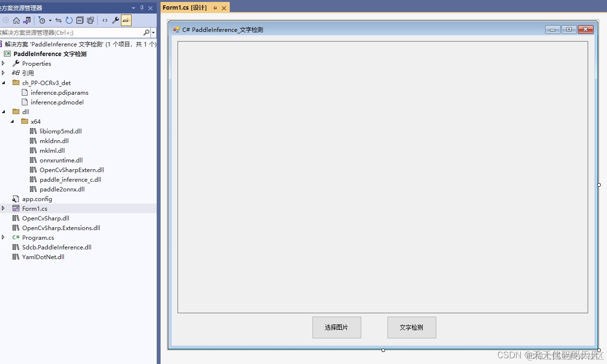Screen dimensions: 607x364
Task: Collapse the ch_PP-OCRv3_det folder
Action: click(3, 83)
